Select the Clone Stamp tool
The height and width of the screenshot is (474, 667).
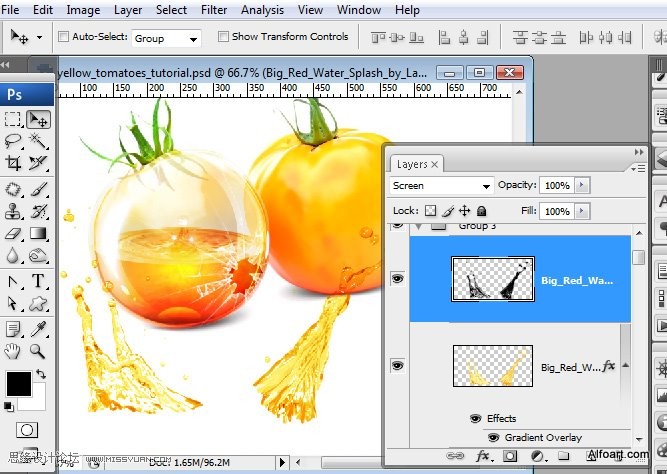(13, 211)
